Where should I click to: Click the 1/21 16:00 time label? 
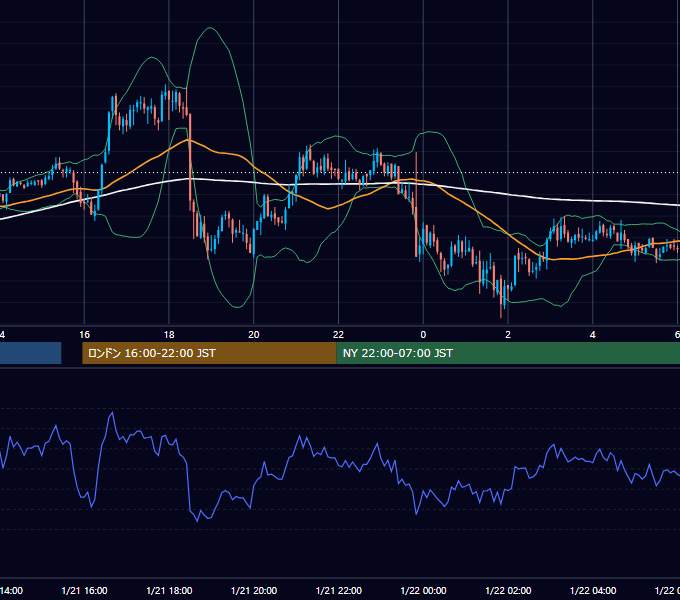pyautogui.click(x=85, y=590)
